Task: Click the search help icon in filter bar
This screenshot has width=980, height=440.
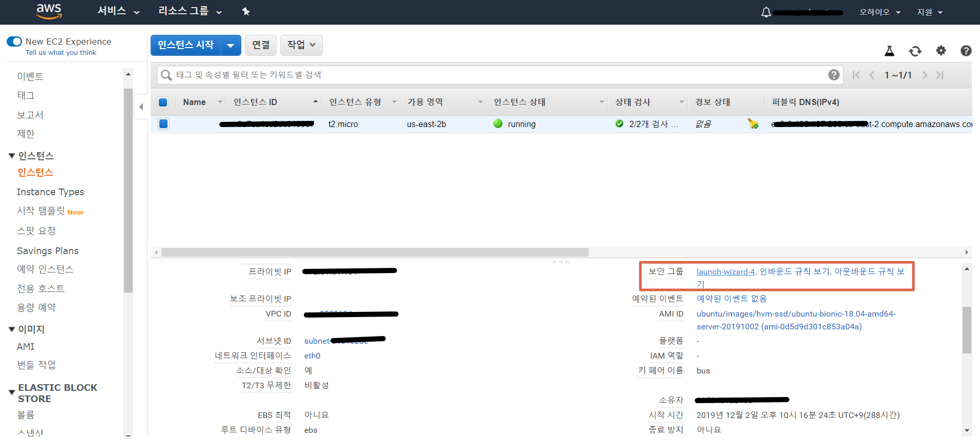Action: pos(834,75)
